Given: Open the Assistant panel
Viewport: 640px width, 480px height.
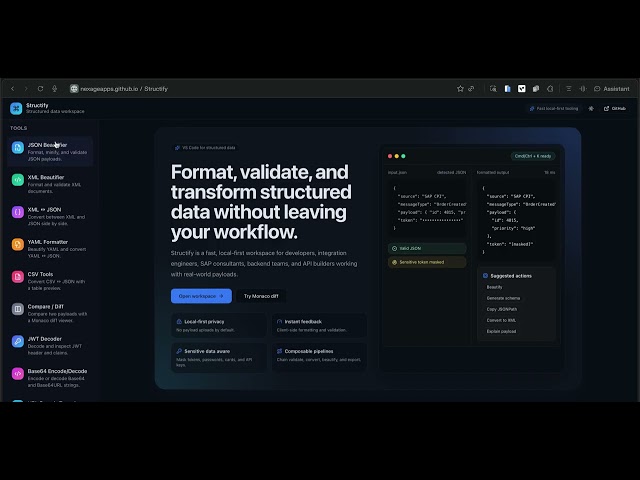Looking at the screenshot, I should (x=611, y=89).
